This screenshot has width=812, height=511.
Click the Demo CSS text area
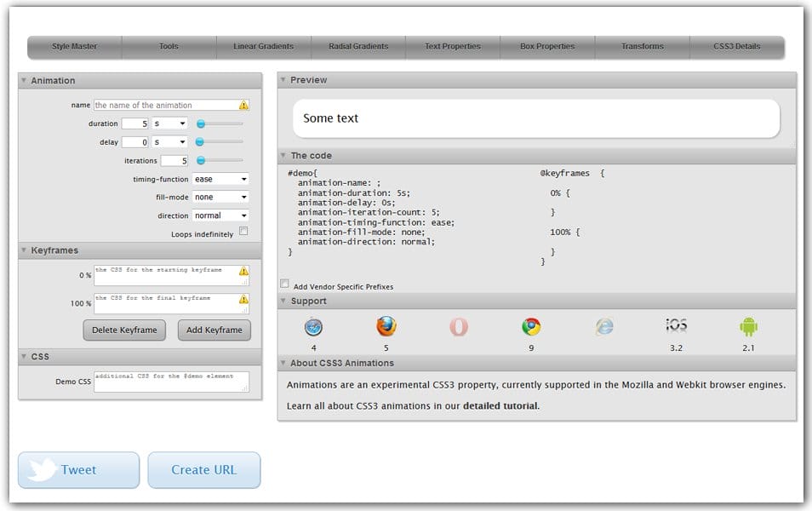pyautogui.click(x=171, y=382)
